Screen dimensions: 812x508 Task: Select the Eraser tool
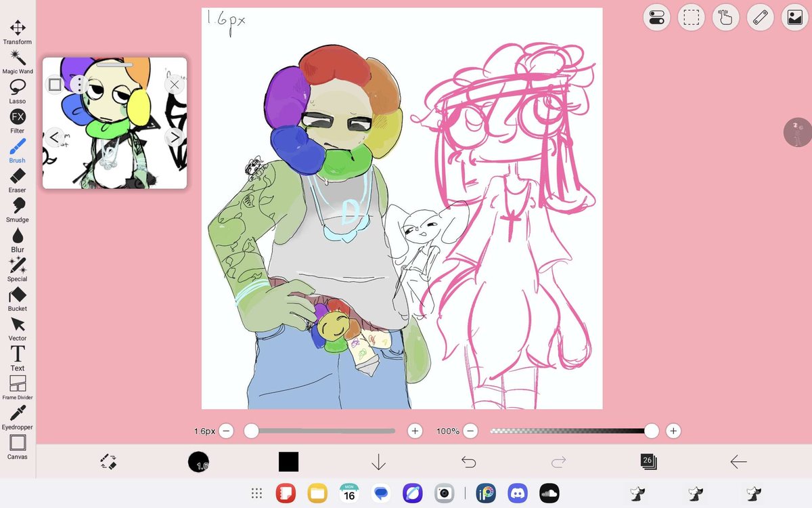coord(18,181)
